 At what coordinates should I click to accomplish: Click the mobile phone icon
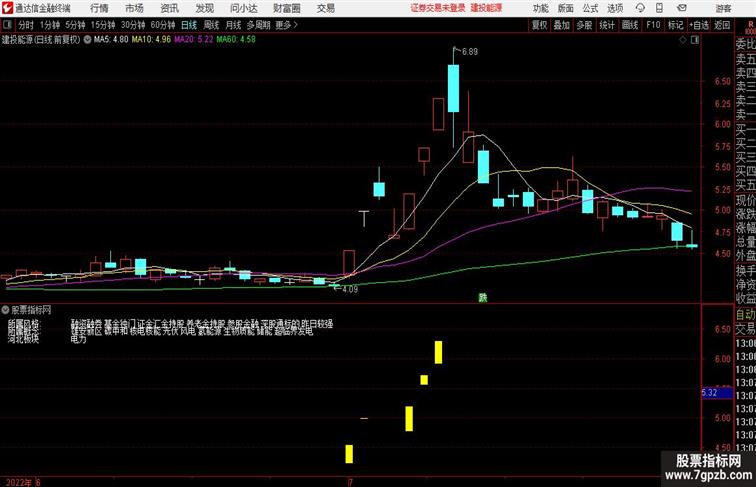point(659,8)
